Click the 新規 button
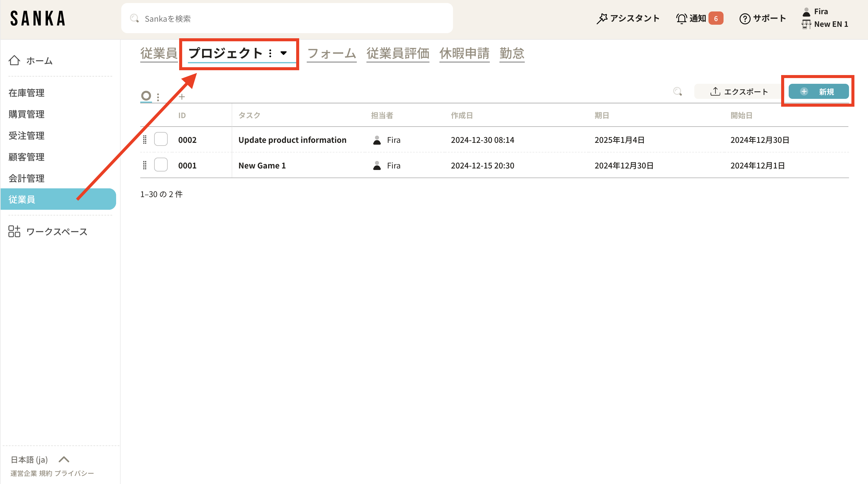The width and height of the screenshot is (868, 484). coord(818,92)
